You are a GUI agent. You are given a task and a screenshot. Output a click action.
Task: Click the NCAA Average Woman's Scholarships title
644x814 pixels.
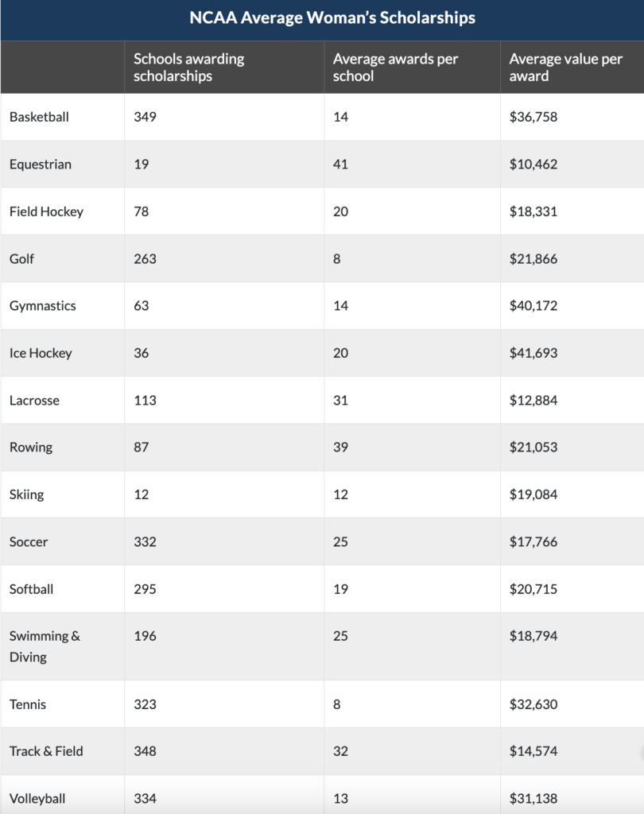pos(332,17)
